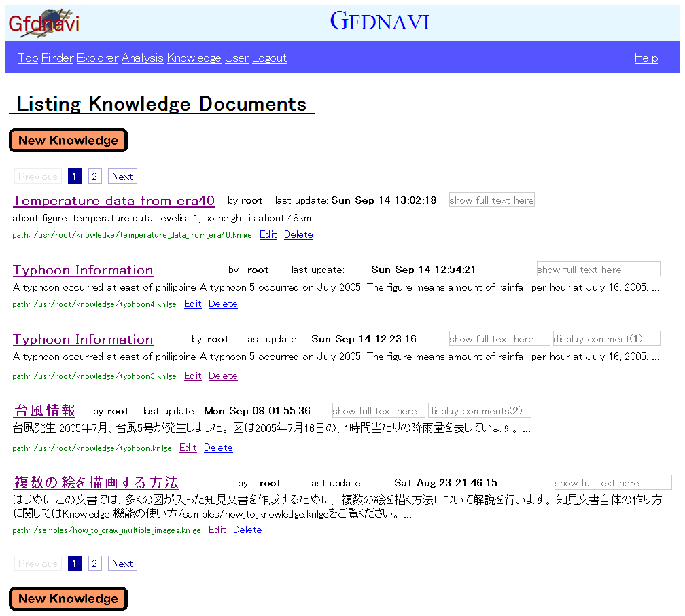Open the Help link

coord(646,58)
